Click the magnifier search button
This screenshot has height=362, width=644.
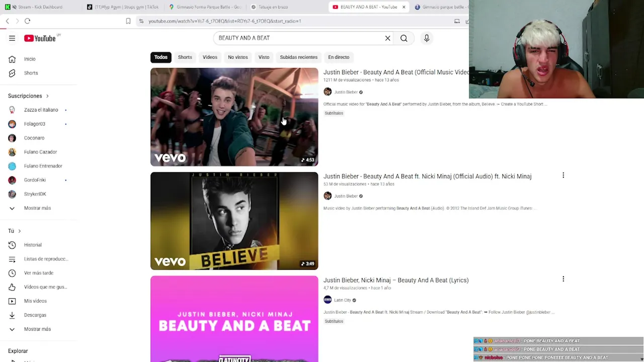(404, 38)
